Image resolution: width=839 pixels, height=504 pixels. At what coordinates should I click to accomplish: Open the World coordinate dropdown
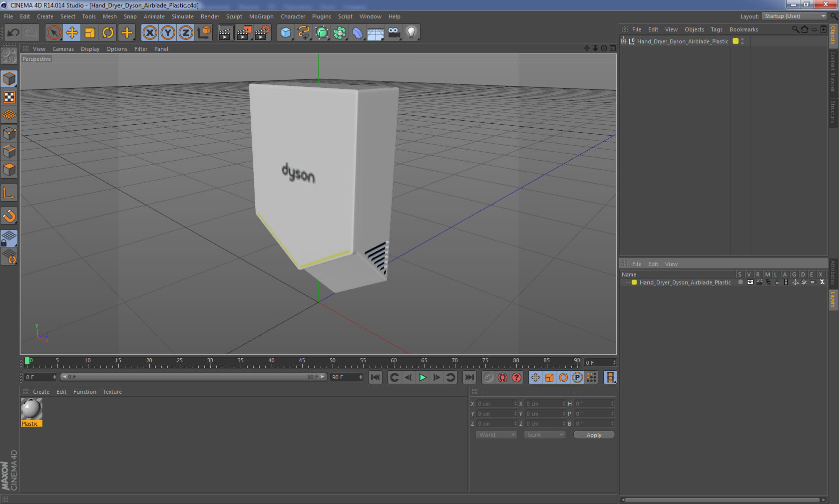click(496, 435)
